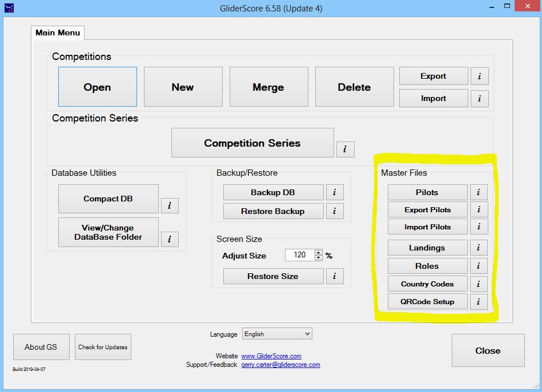Image resolution: width=542 pixels, height=392 pixels.
Task: Show info for Export Pilots
Action: (479, 209)
